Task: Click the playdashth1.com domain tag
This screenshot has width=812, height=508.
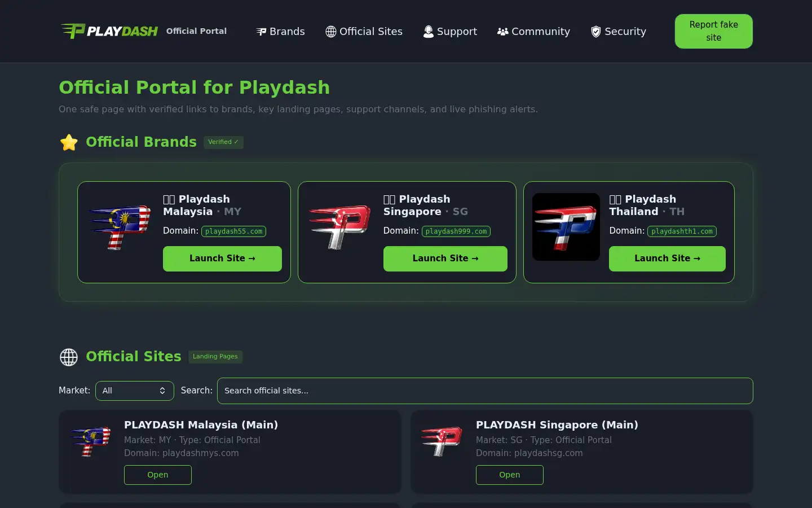Action: click(x=682, y=231)
